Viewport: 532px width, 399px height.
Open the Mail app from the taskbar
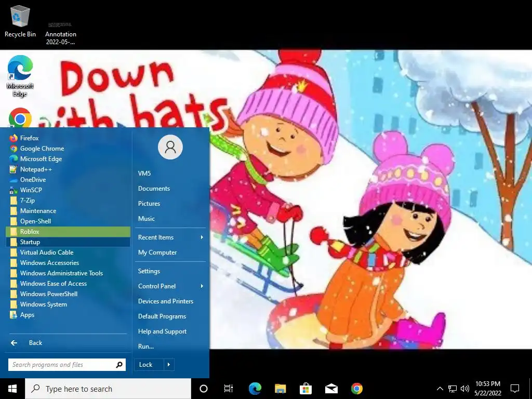coord(331,389)
